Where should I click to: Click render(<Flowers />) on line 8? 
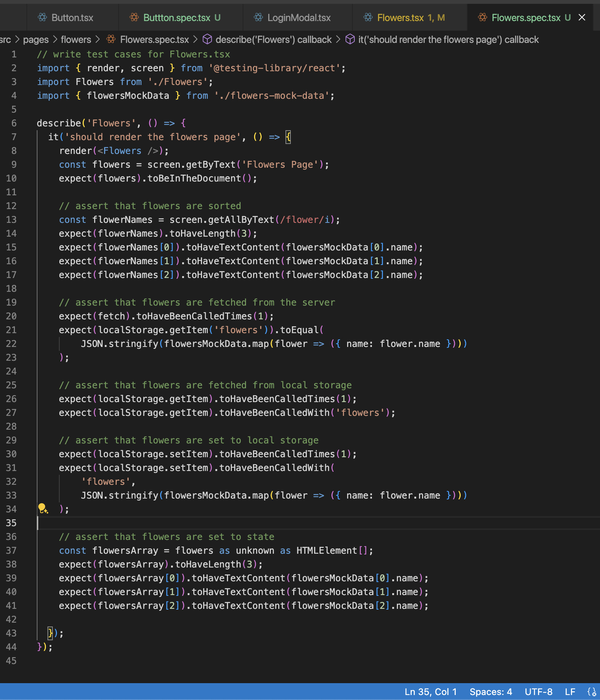click(111, 150)
